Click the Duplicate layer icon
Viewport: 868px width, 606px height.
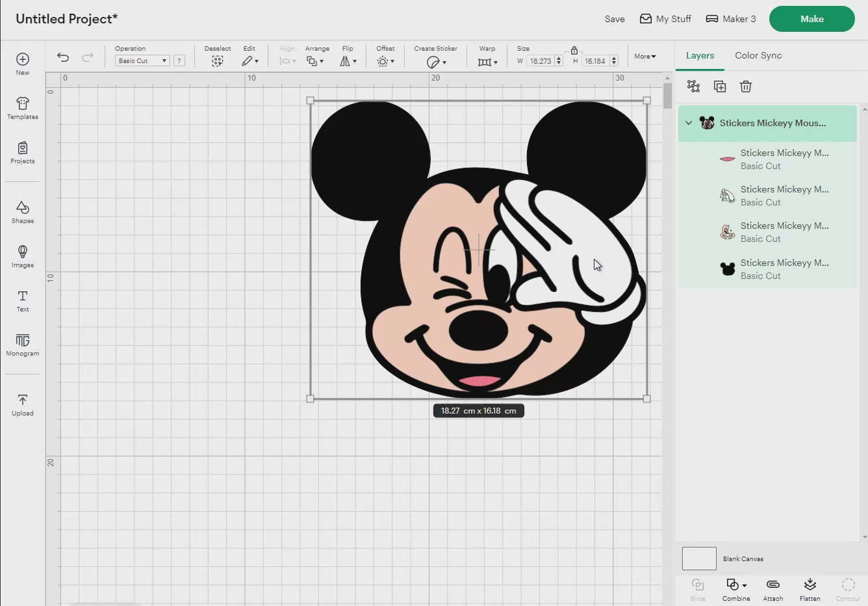click(x=720, y=86)
